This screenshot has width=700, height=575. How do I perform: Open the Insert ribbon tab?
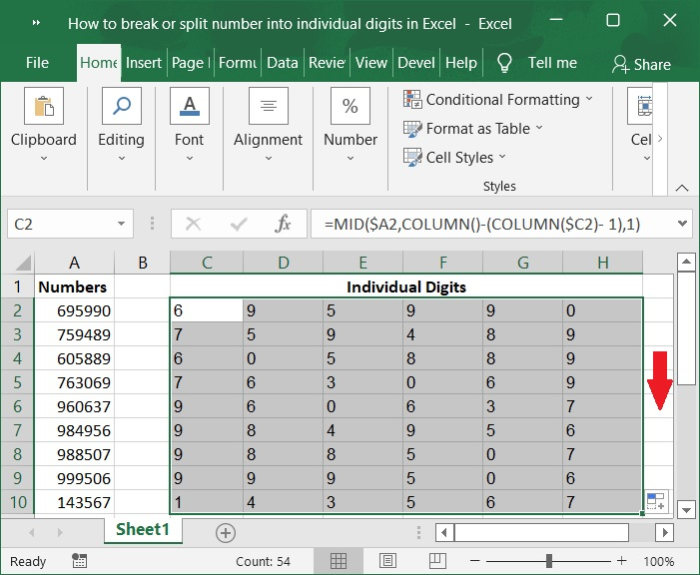pyautogui.click(x=143, y=62)
